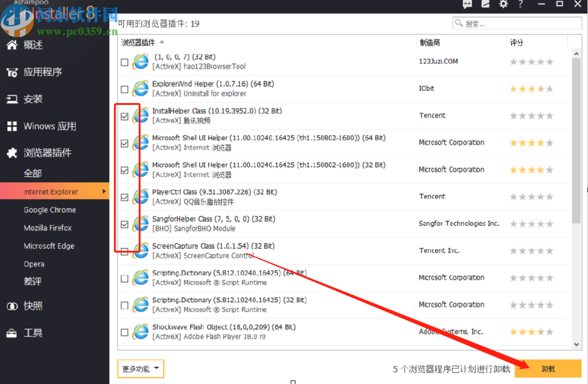Click the 搜索 search input field
Image resolution: width=588 pixels, height=384 pixels.
[x=517, y=24]
